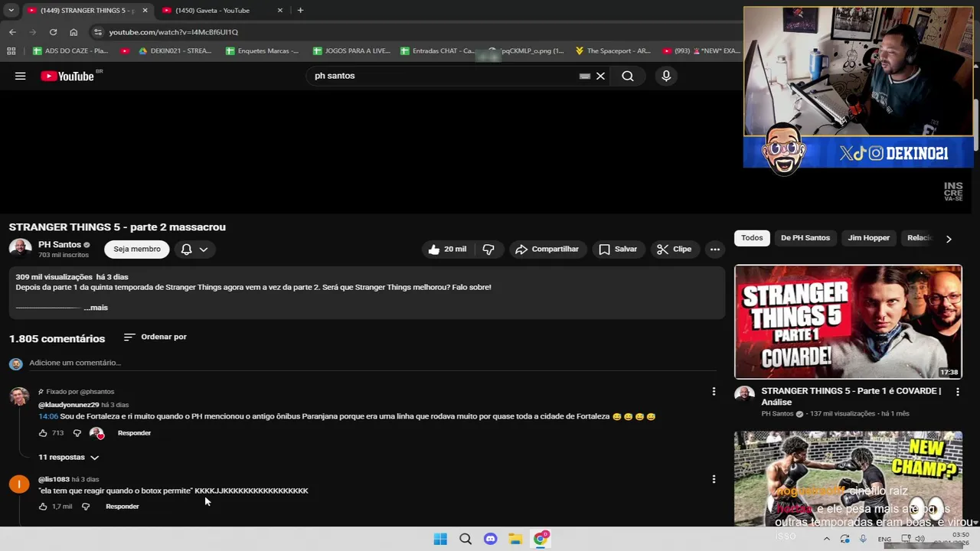Select the 'Jim Hopper' filter chip
The width and height of the screenshot is (980, 551).
pos(869,238)
